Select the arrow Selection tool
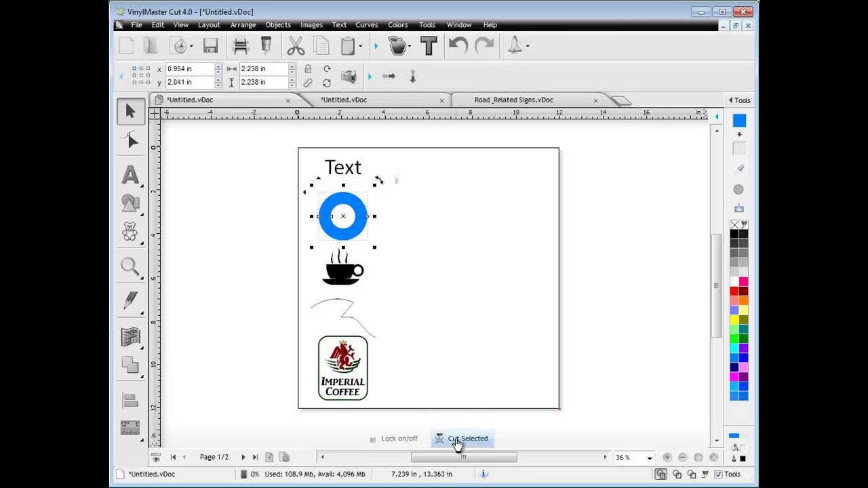 [x=130, y=112]
